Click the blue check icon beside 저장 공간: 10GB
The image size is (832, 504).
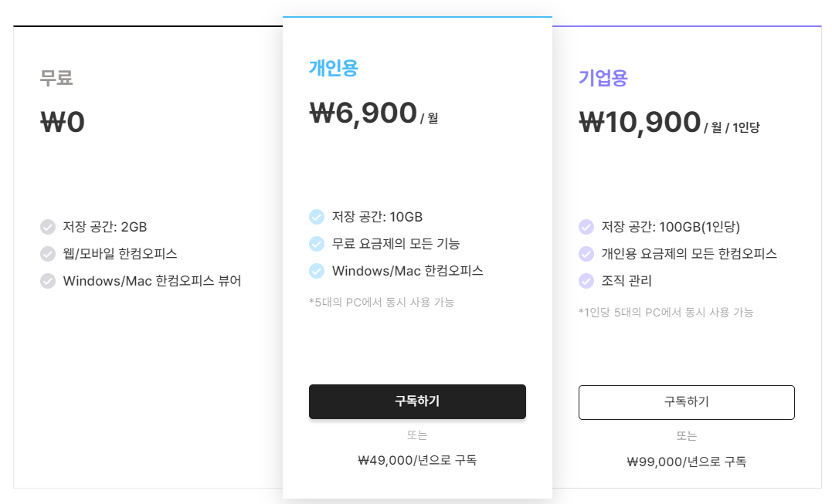pyautogui.click(x=316, y=216)
